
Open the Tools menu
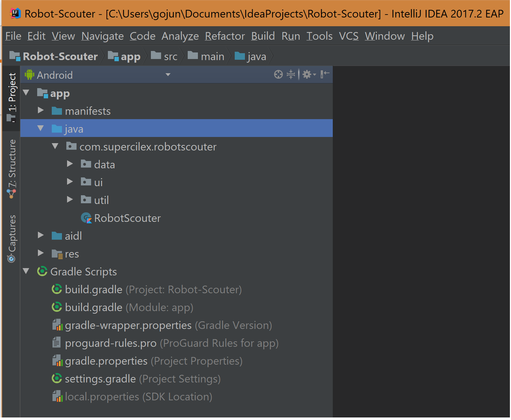319,36
